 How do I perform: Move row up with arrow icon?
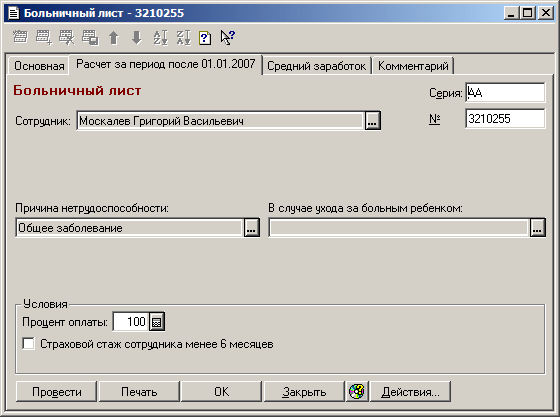(x=114, y=37)
